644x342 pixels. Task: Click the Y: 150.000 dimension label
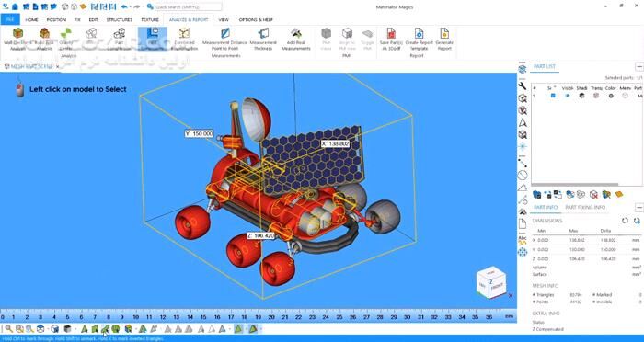pos(200,134)
